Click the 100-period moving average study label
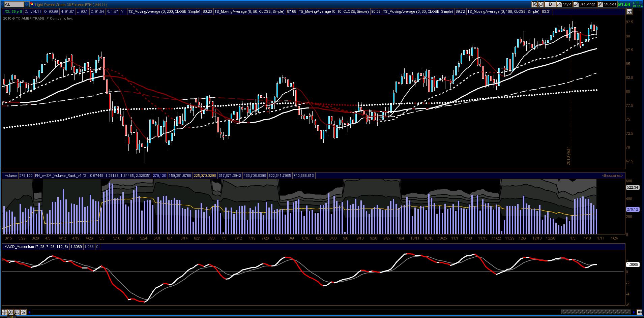Screen dimensions: 644x318 [x=503, y=11]
